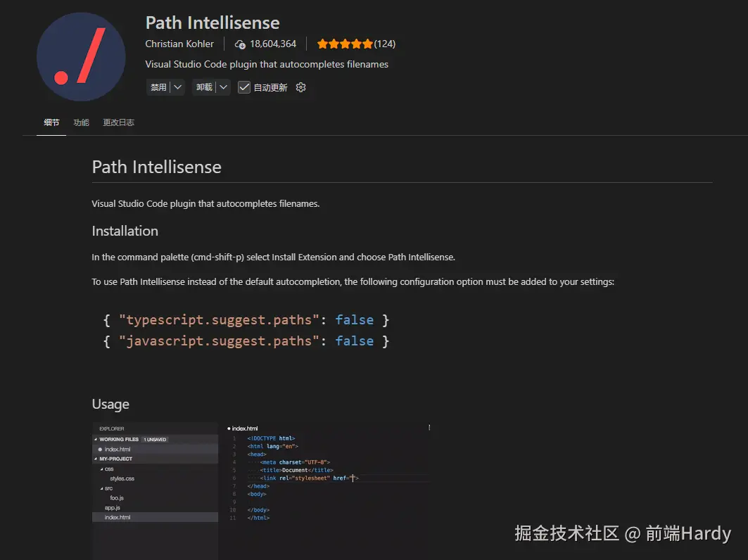Expand the 禁用 dropdown arrow
Image resolution: width=748 pixels, height=560 pixels.
coord(177,87)
